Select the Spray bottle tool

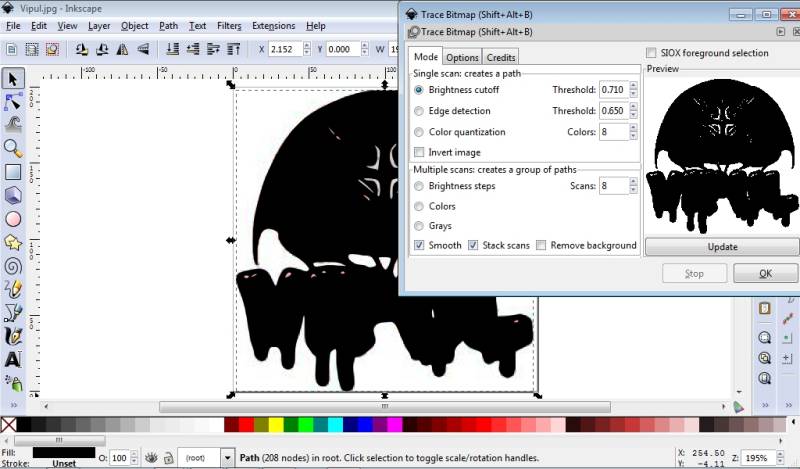[x=14, y=383]
